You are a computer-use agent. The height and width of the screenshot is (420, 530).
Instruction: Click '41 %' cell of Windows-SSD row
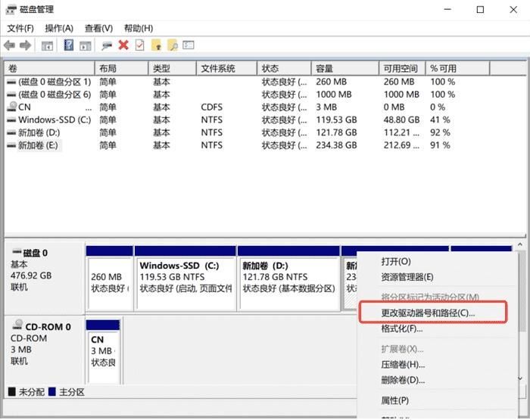[x=440, y=120]
